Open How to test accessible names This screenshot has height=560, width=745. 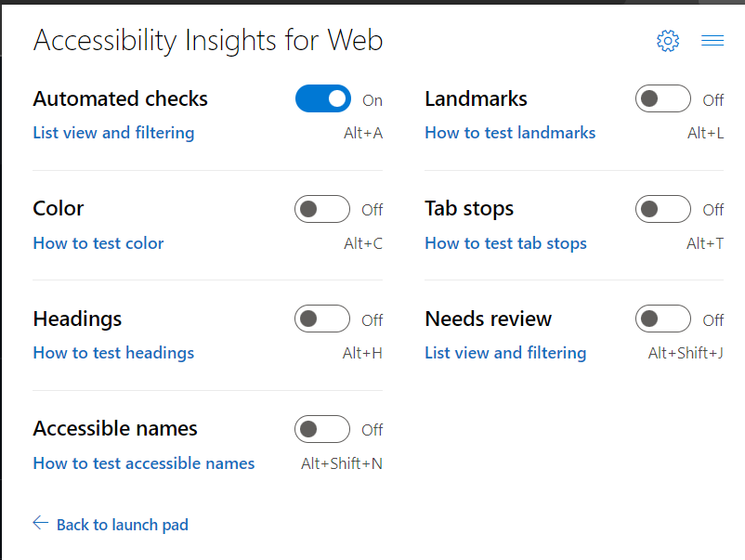coord(143,463)
